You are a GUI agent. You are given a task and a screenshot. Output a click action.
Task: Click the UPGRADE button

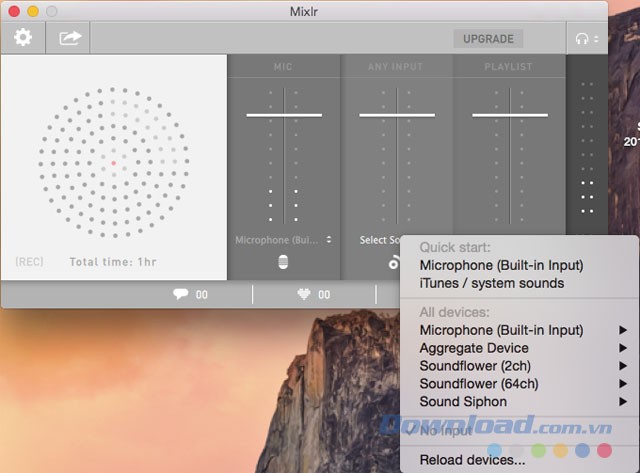pos(488,39)
